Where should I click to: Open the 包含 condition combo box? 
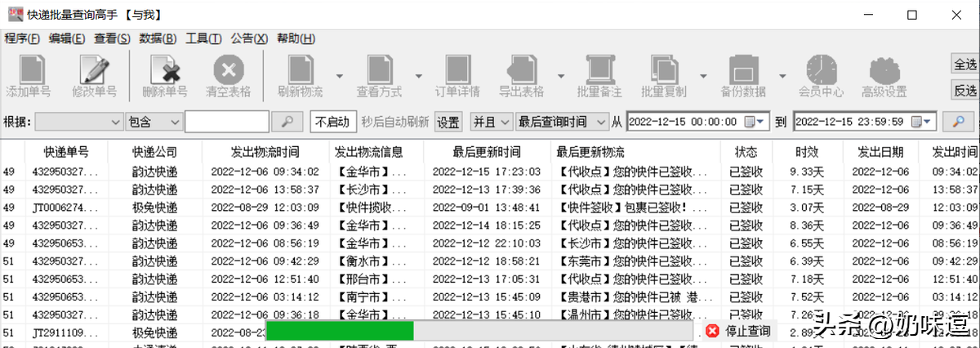[154, 122]
